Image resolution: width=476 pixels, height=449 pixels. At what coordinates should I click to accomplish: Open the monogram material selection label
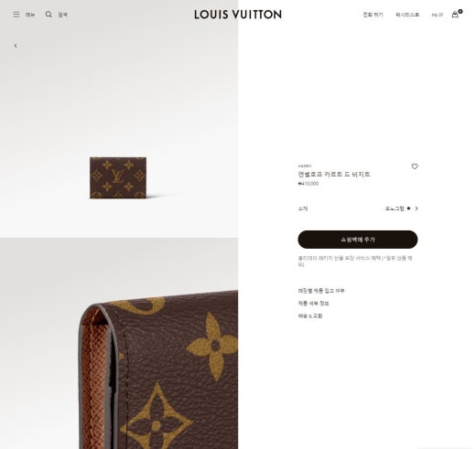(395, 208)
